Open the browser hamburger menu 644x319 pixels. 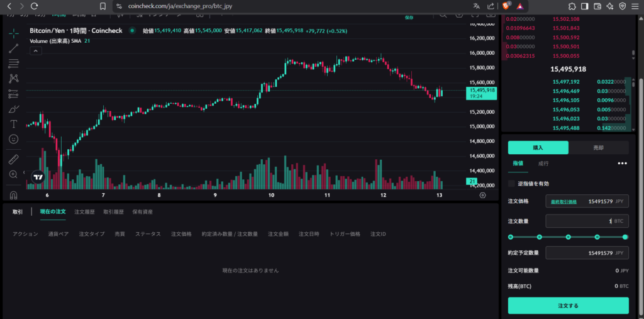coord(635,6)
